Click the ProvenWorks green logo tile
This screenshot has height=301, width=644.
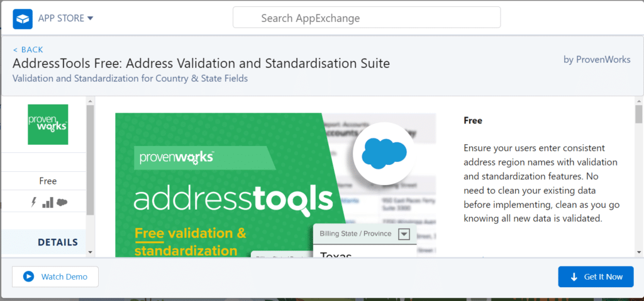click(48, 125)
